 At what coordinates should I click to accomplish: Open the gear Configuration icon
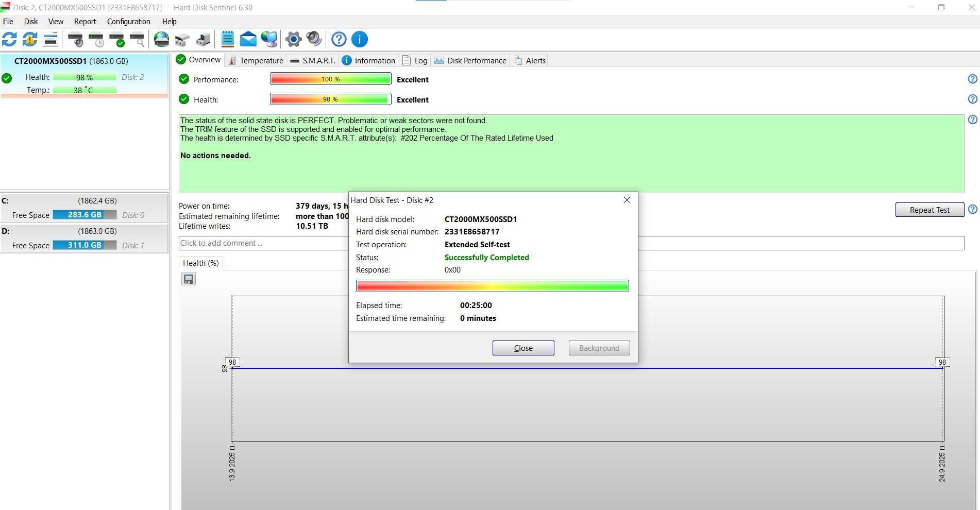[294, 39]
